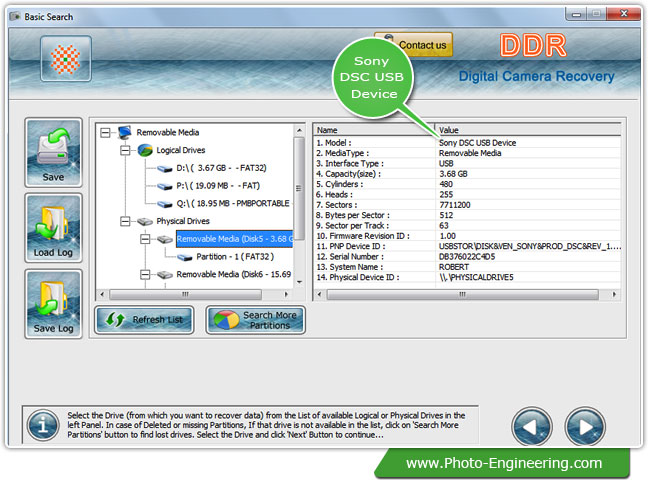Collapse the Disk6 Removable Media node
This screenshot has width=648, height=480.
(x=145, y=275)
